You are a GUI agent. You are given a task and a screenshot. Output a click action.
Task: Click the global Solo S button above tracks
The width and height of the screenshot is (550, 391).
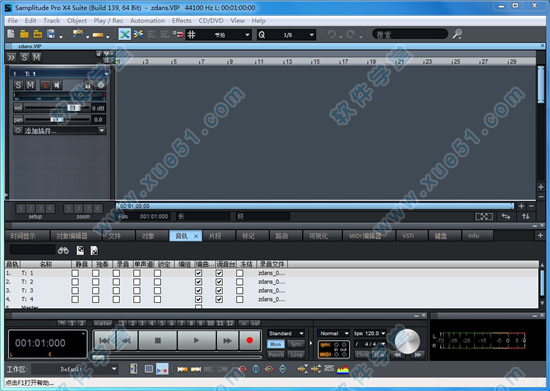click(24, 57)
